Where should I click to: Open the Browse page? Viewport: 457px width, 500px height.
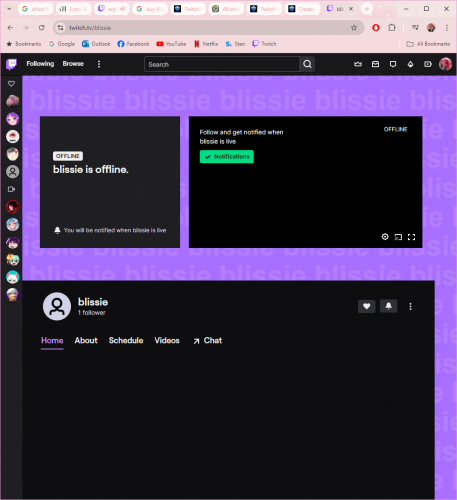(73, 64)
